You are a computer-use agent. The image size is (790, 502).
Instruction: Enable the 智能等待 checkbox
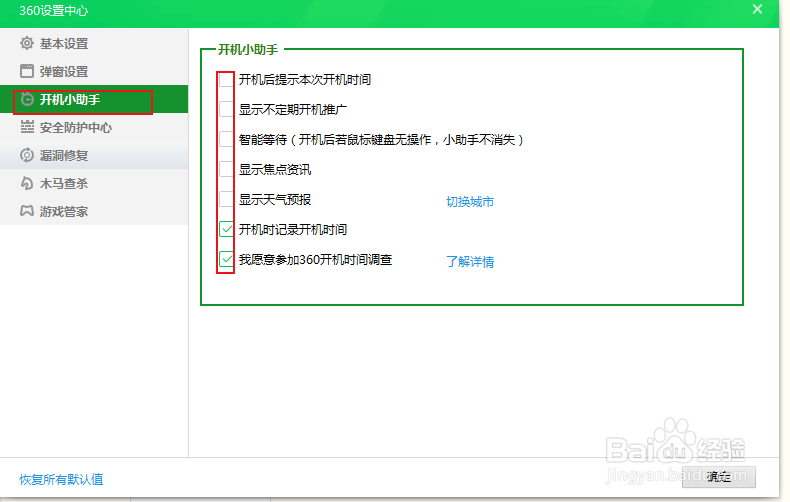(226, 139)
